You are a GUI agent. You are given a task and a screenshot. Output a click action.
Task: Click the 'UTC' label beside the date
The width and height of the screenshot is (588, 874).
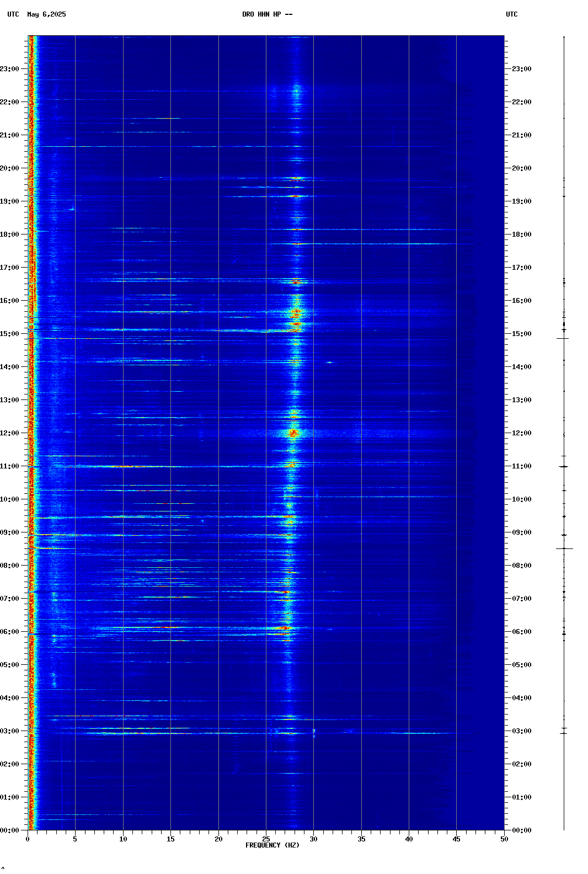13,14
